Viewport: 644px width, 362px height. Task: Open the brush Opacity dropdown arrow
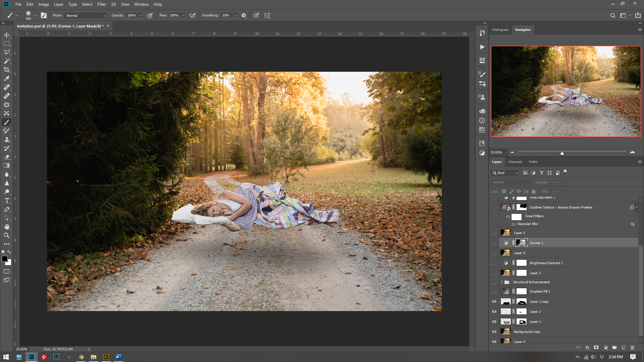pyautogui.click(x=141, y=15)
